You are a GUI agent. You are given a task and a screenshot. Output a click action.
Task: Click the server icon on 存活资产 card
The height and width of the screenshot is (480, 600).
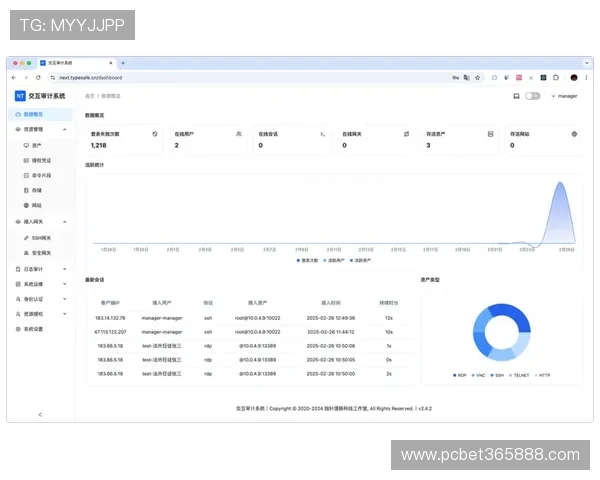[490, 133]
